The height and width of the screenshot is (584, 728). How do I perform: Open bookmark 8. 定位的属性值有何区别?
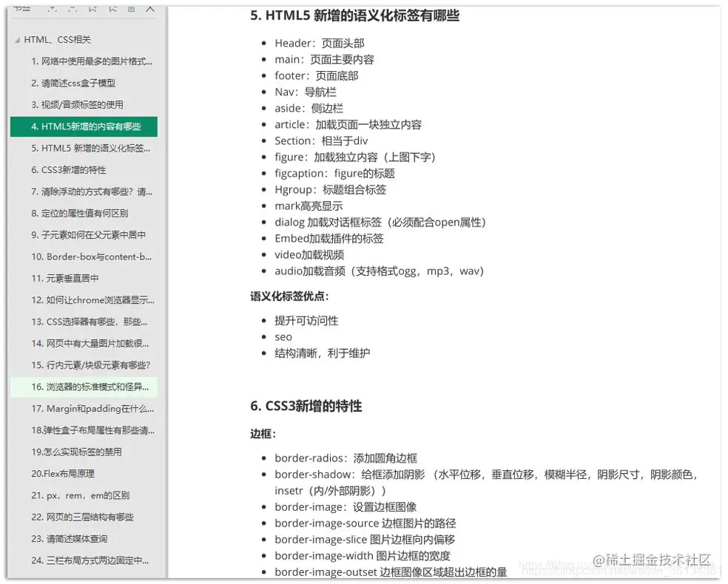(79, 214)
